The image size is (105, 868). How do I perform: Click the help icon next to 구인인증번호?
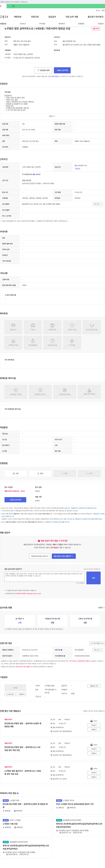pos(64,656)
